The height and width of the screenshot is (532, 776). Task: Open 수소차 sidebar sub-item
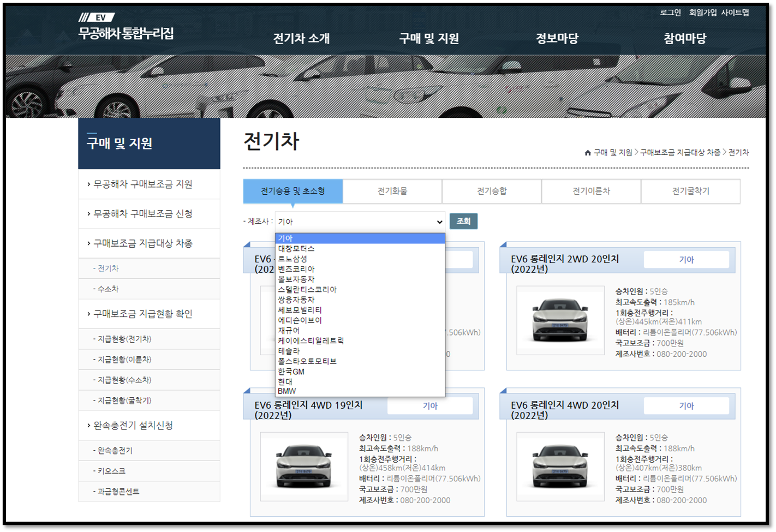(149, 289)
